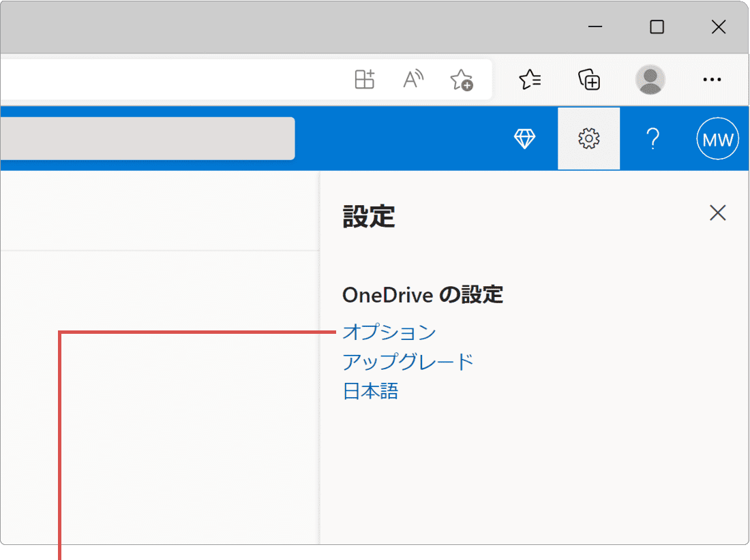Open the OneDrive settings gear icon
Screen dimensions: 750x560
click(x=588, y=138)
